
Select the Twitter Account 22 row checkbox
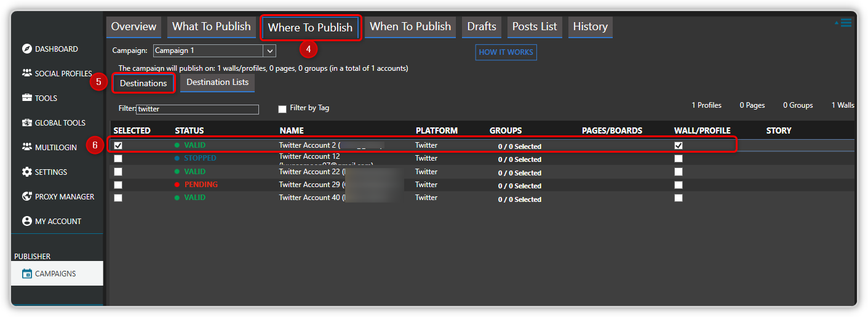point(118,172)
